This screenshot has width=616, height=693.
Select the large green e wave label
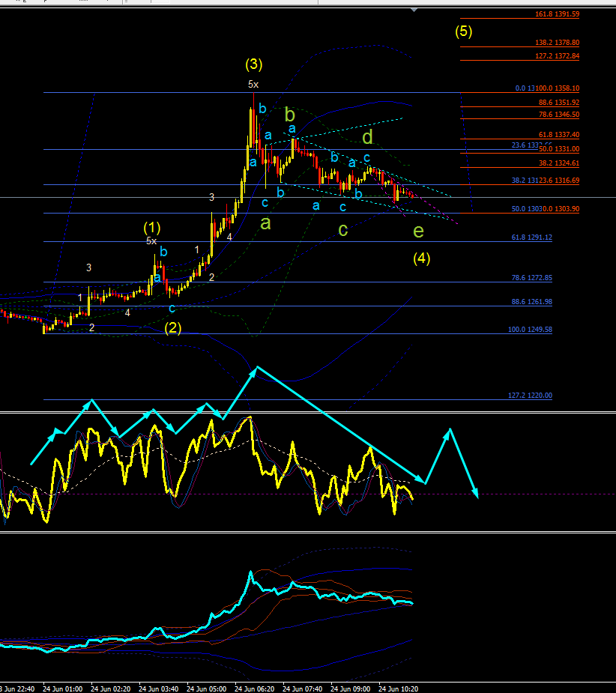[418, 231]
